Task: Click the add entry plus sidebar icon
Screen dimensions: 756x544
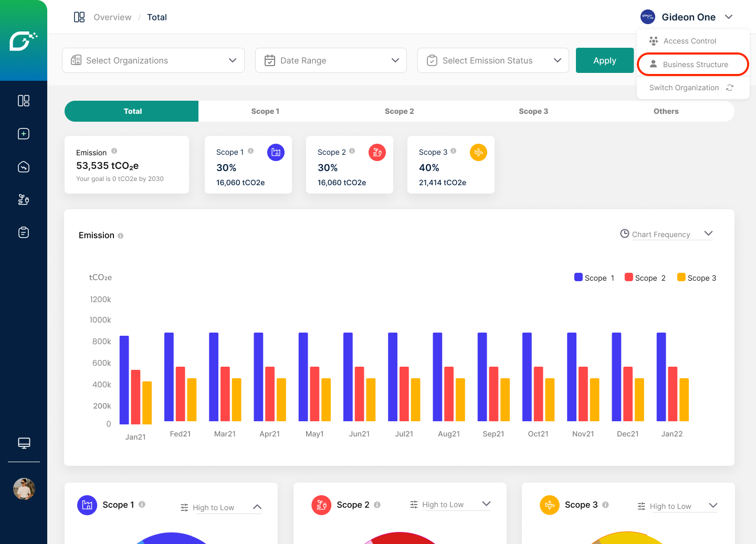Action: [x=24, y=134]
